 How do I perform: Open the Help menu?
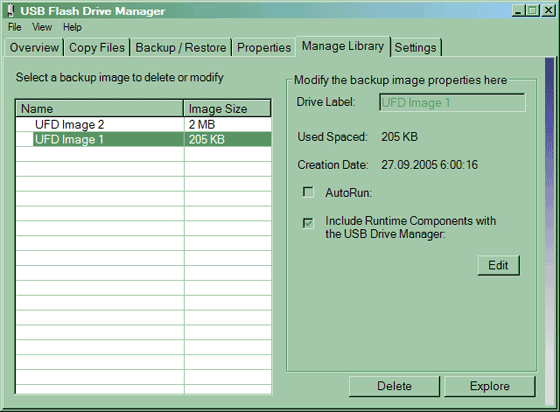coord(72,27)
